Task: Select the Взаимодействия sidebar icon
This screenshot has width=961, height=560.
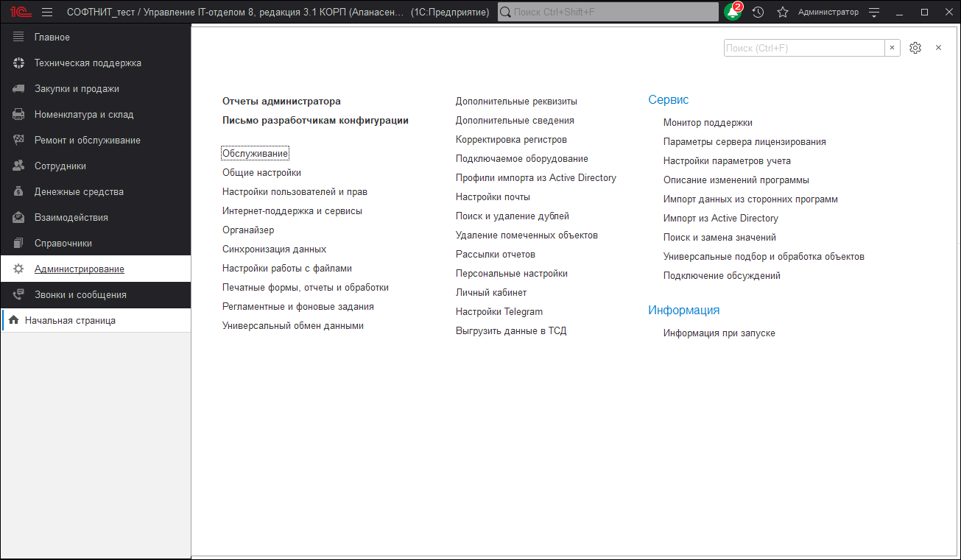Action: (x=16, y=216)
